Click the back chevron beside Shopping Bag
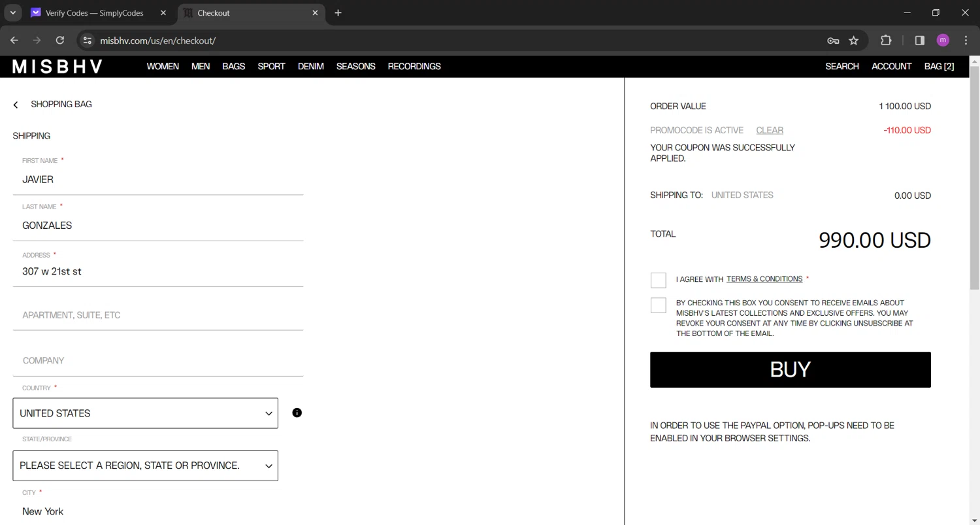Viewport: 980px width, 525px height. tap(16, 105)
